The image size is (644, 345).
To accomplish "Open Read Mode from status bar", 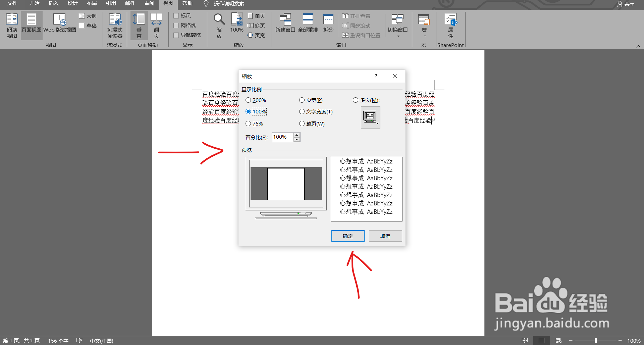I will click(x=525, y=341).
